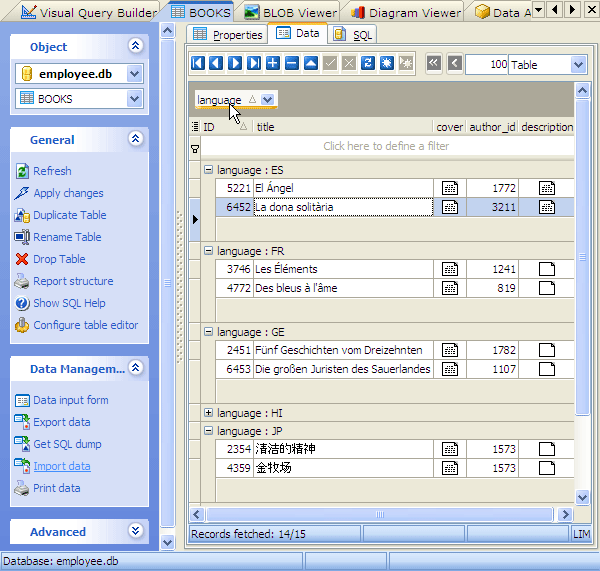Image resolution: width=600 pixels, height=571 pixels.
Task: Click Refresh in General panel
Action: [52, 171]
